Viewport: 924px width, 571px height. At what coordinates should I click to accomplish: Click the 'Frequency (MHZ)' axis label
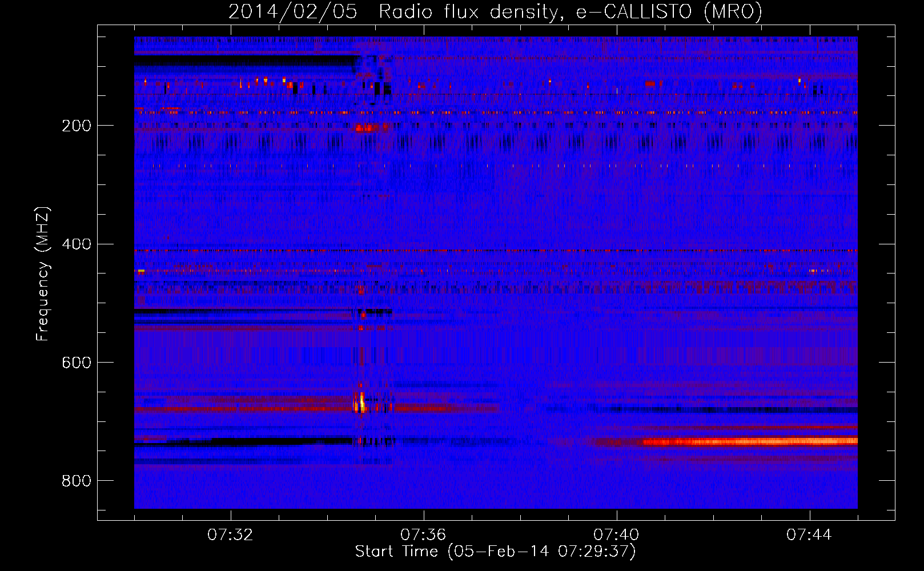point(43,274)
